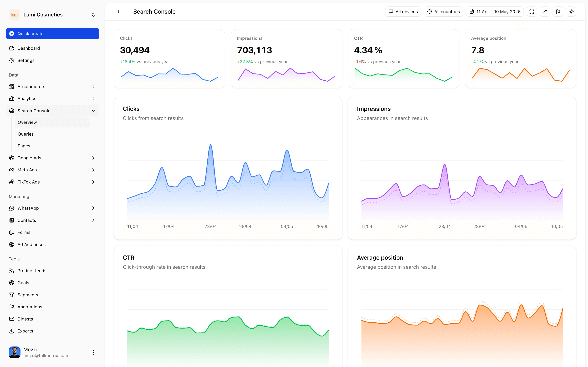This screenshot has width=588, height=367.
Task: Click the E-commerce store icon
Action: pyautogui.click(x=12, y=87)
